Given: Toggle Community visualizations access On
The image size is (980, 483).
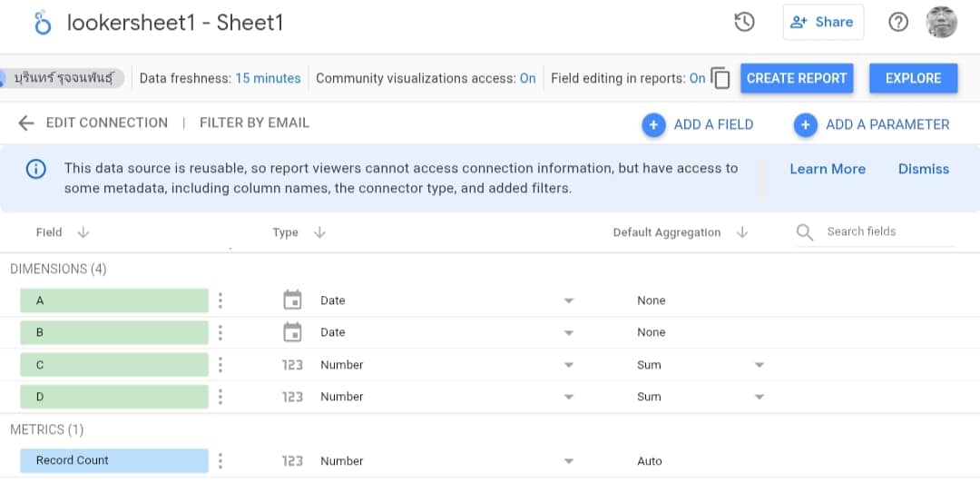Looking at the screenshot, I should pos(527,79).
